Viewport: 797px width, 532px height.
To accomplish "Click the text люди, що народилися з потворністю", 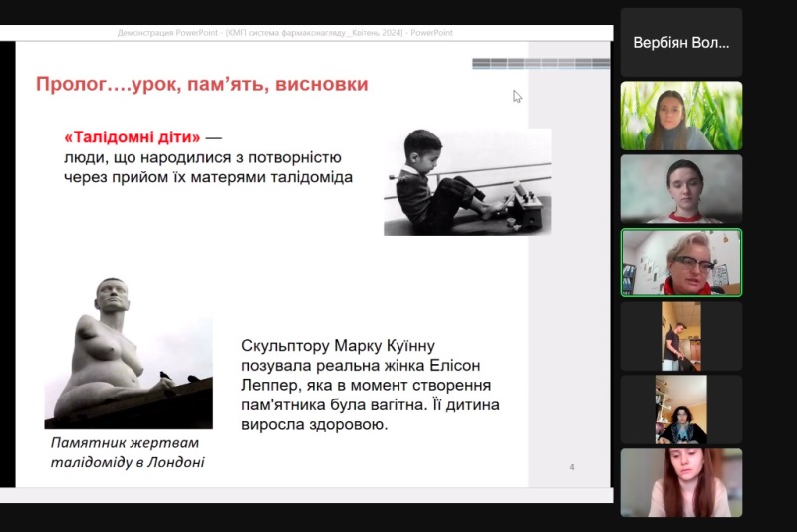I will (x=202, y=157).
